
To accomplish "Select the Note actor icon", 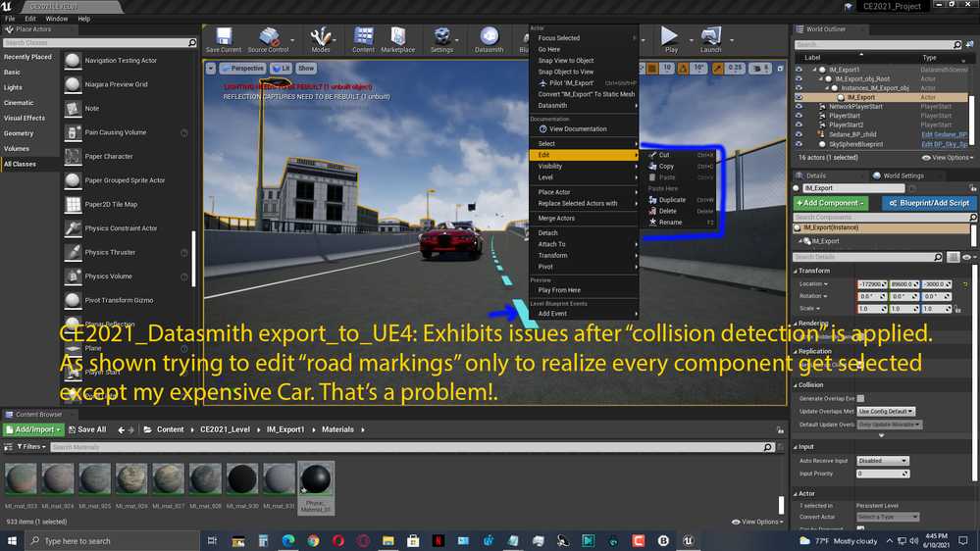I will coord(74,109).
